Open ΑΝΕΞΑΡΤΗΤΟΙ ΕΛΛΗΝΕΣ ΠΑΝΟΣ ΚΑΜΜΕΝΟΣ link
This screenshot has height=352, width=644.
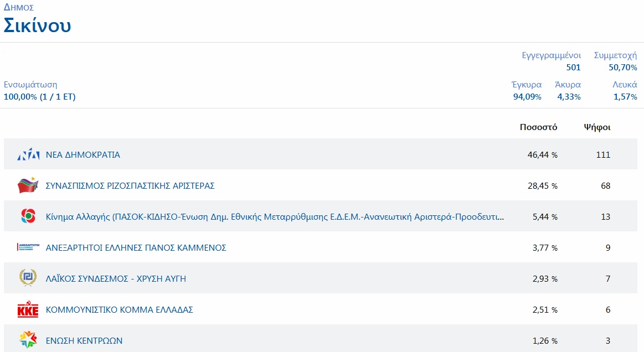point(136,248)
